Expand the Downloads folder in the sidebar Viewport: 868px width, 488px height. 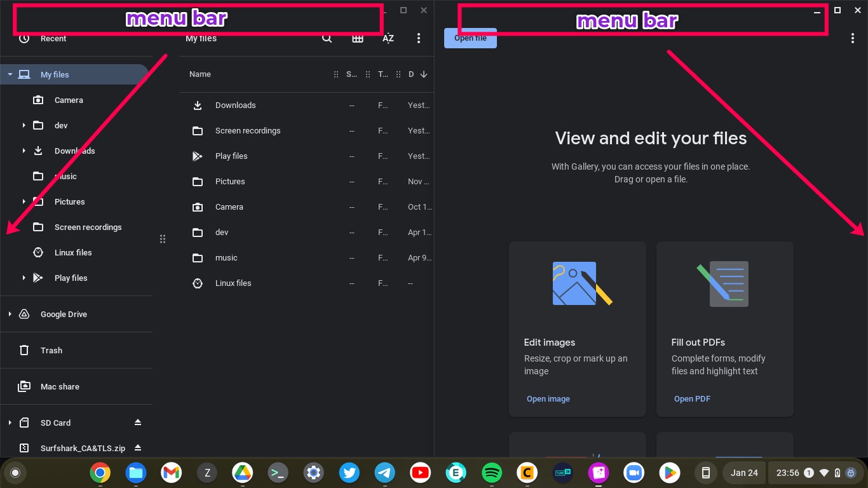click(24, 151)
